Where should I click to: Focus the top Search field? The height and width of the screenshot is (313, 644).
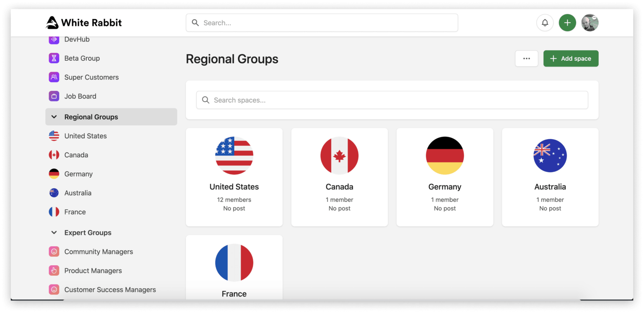tap(322, 23)
